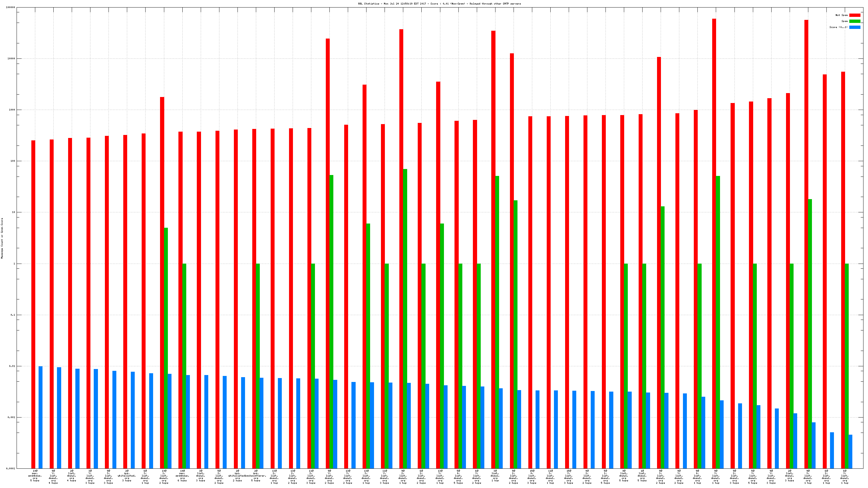Click the 'zen.spamhaus.org 5 hops' x-axis label
Screen dimensions: 868x488
[35, 476]
